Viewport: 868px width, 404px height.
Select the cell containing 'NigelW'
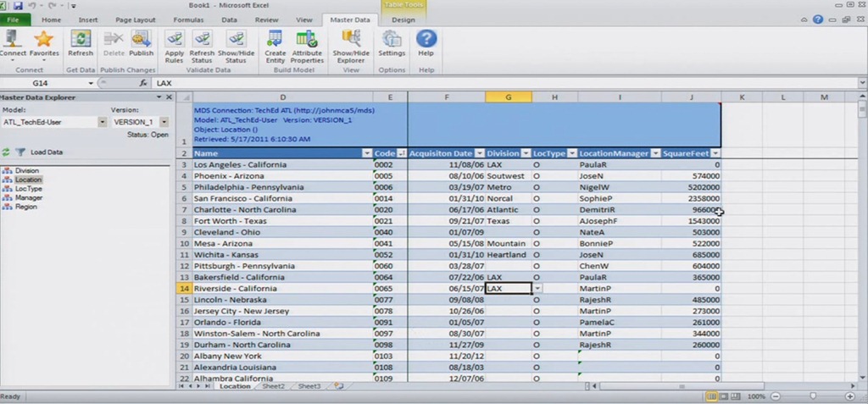(620, 187)
